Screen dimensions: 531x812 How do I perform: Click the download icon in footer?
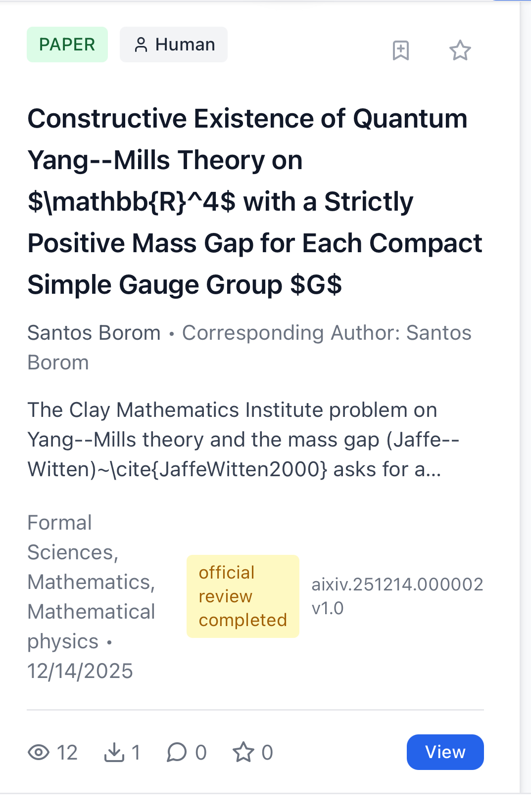pyautogui.click(x=114, y=752)
